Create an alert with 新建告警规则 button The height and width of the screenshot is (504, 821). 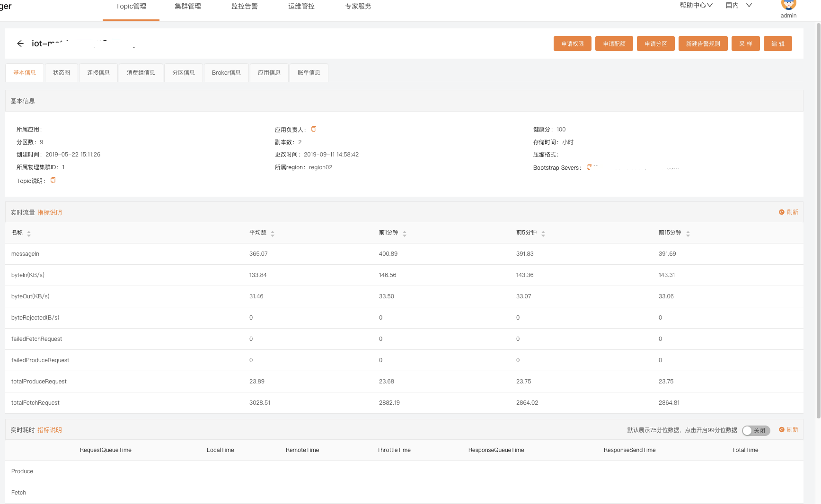point(703,43)
